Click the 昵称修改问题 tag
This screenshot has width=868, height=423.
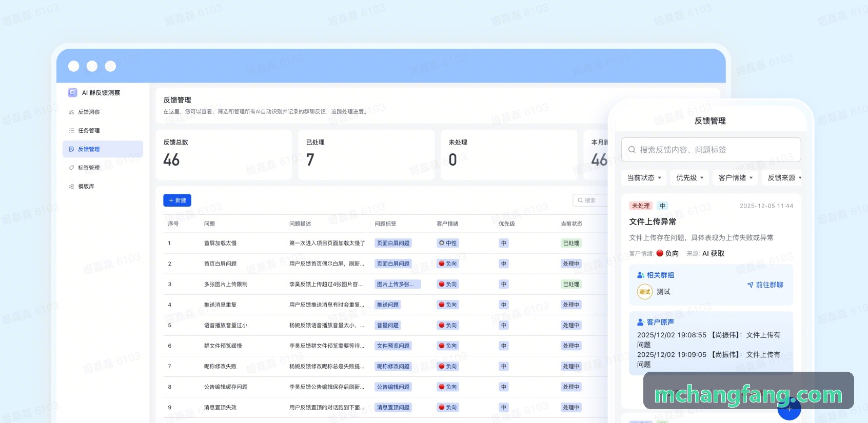click(393, 366)
